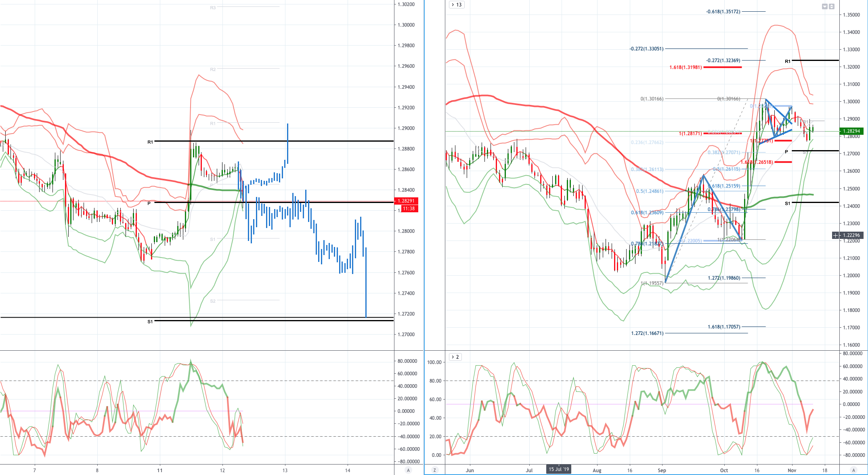Click the red 1.28291 current price label
Screen dimensions: 868x475
[406, 201]
